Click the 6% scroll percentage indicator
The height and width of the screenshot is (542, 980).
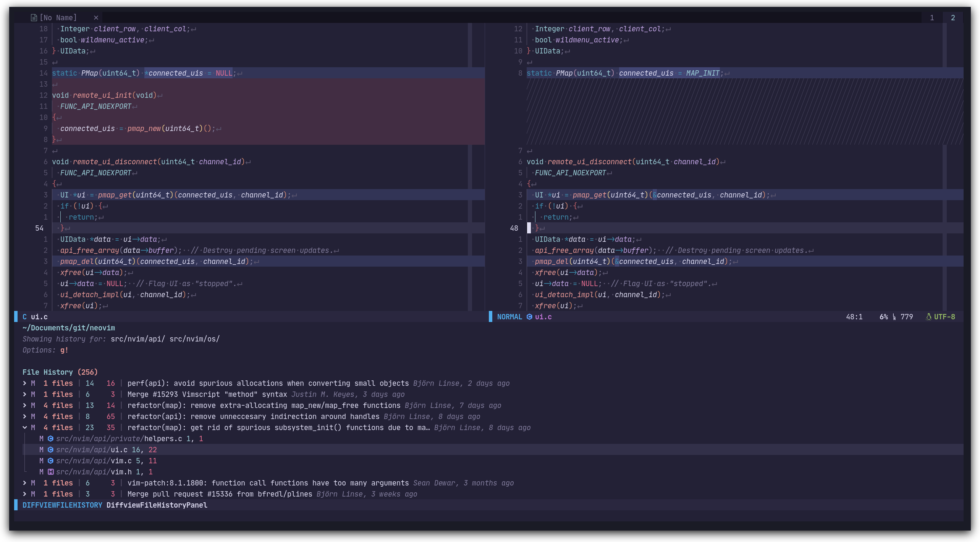[x=883, y=317]
